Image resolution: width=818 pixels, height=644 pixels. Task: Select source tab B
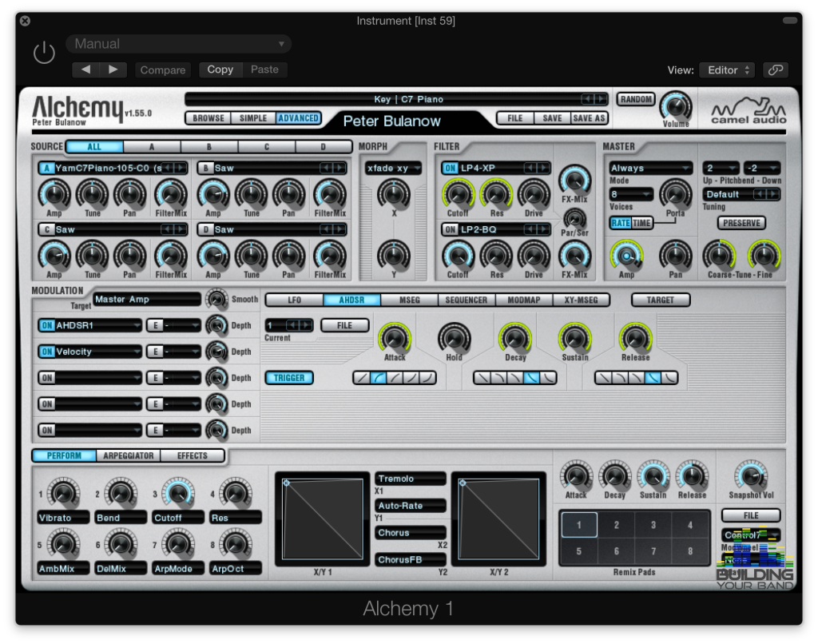208,147
